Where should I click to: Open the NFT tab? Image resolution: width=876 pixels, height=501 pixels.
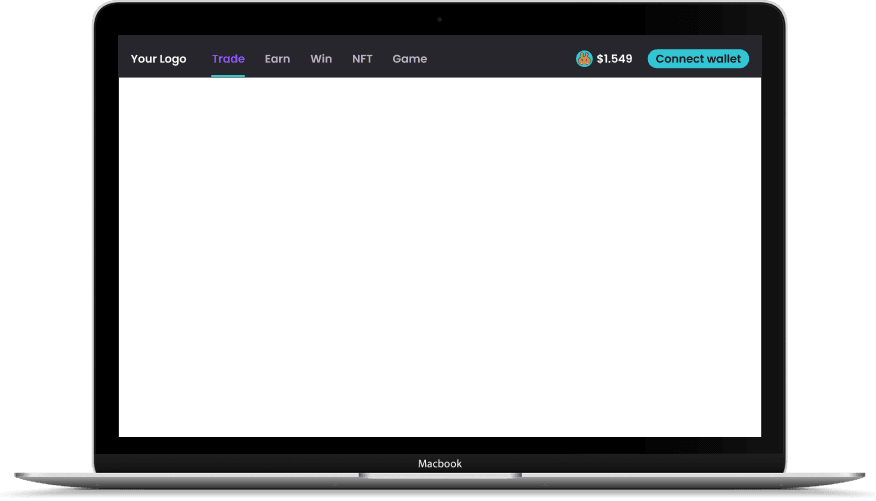362,59
